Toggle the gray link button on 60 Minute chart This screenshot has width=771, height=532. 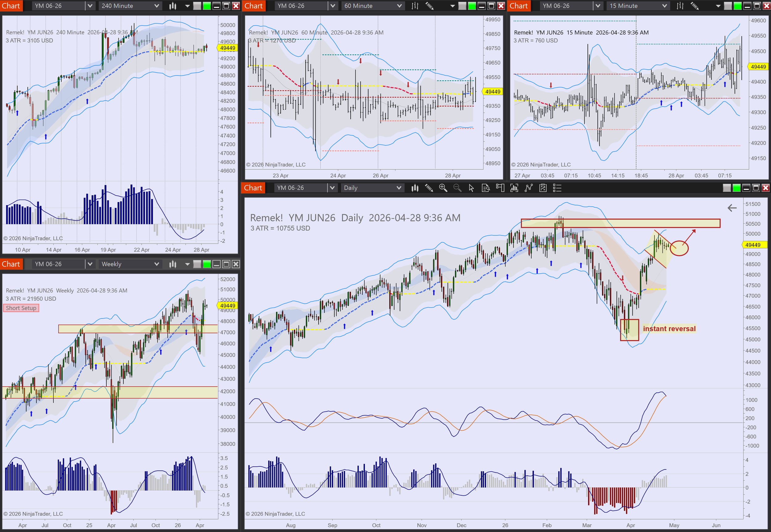(x=462, y=6)
